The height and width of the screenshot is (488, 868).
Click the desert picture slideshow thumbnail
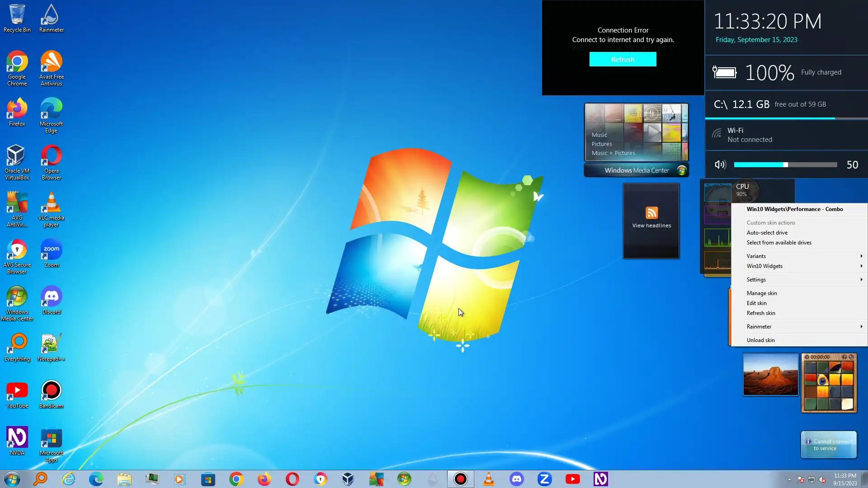pyautogui.click(x=770, y=375)
